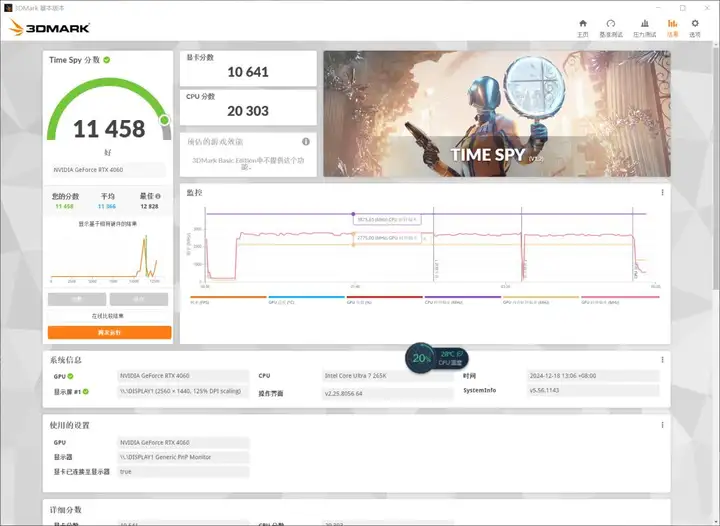Open the Benchmarks gauge nav icon
The image size is (720, 526).
[611, 28]
